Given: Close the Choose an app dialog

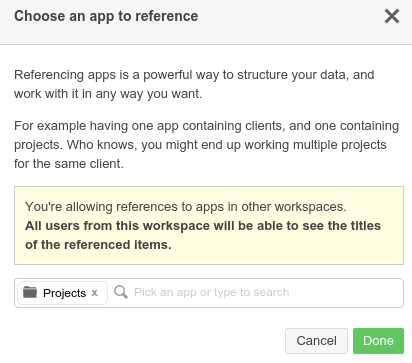Looking at the screenshot, I should pyautogui.click(x=392, y=16).
